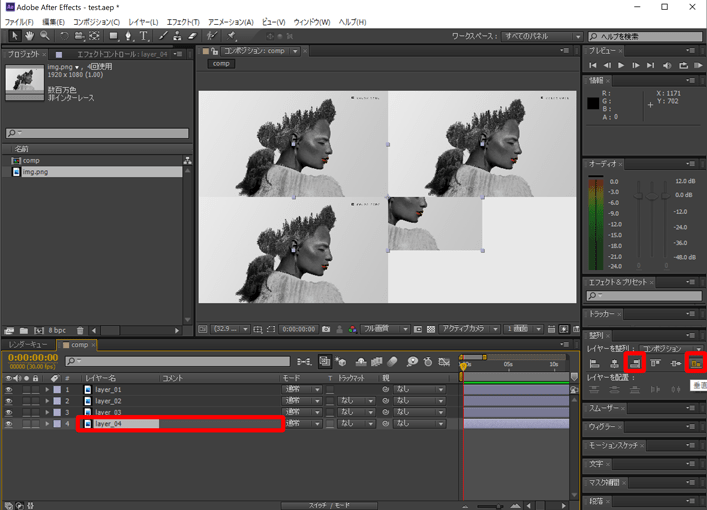Click the comp breadcrumb button in viewer
Screen dimensions: 707x510
(x=221, y=64)
